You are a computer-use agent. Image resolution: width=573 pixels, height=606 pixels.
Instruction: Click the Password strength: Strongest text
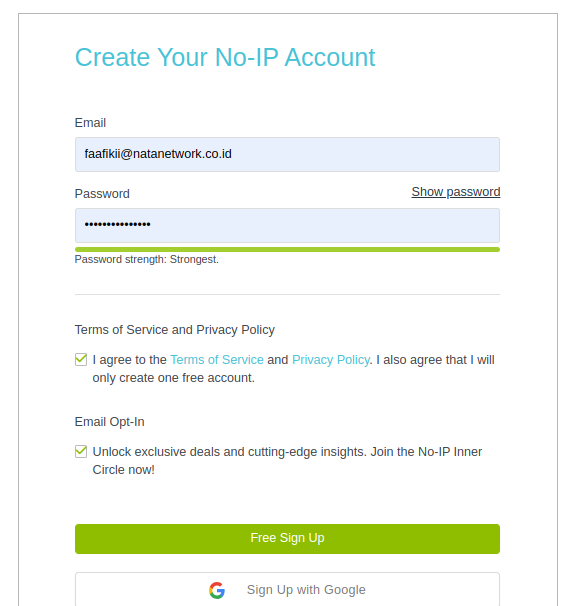point(147,259)
